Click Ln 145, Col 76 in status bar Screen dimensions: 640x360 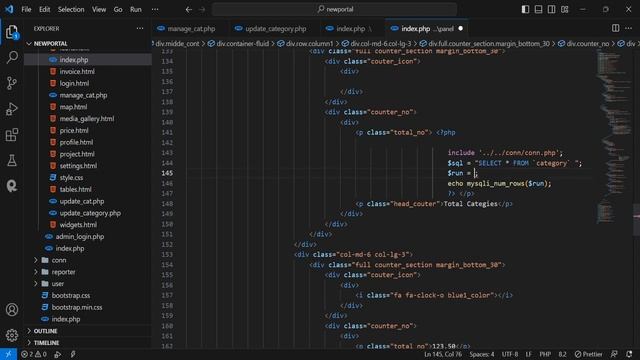443,354
